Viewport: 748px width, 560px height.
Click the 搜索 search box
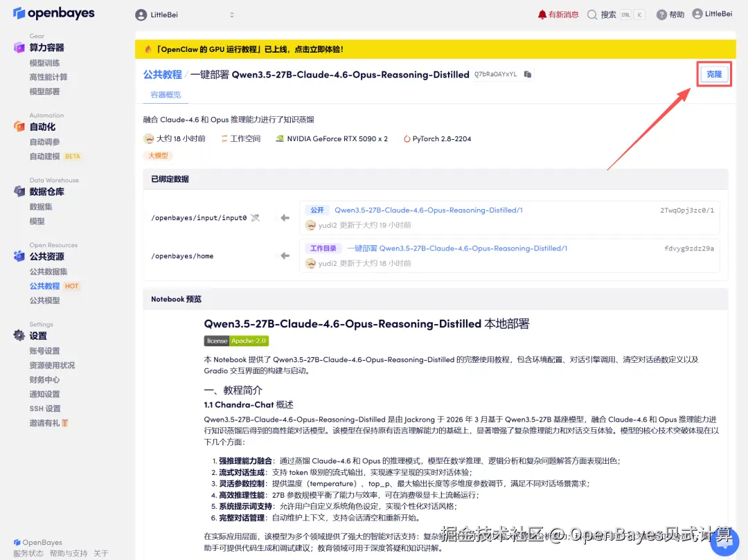tap(616, 15)
